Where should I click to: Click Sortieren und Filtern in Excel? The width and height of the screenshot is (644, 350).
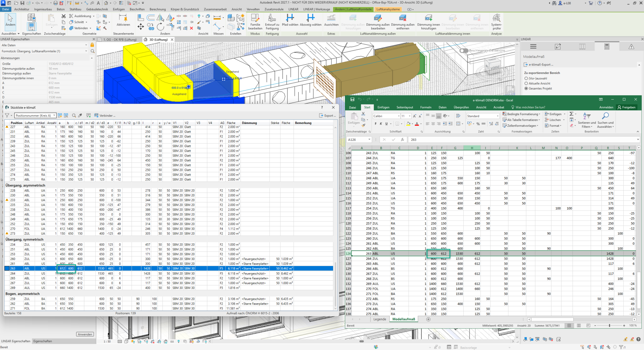587,120
